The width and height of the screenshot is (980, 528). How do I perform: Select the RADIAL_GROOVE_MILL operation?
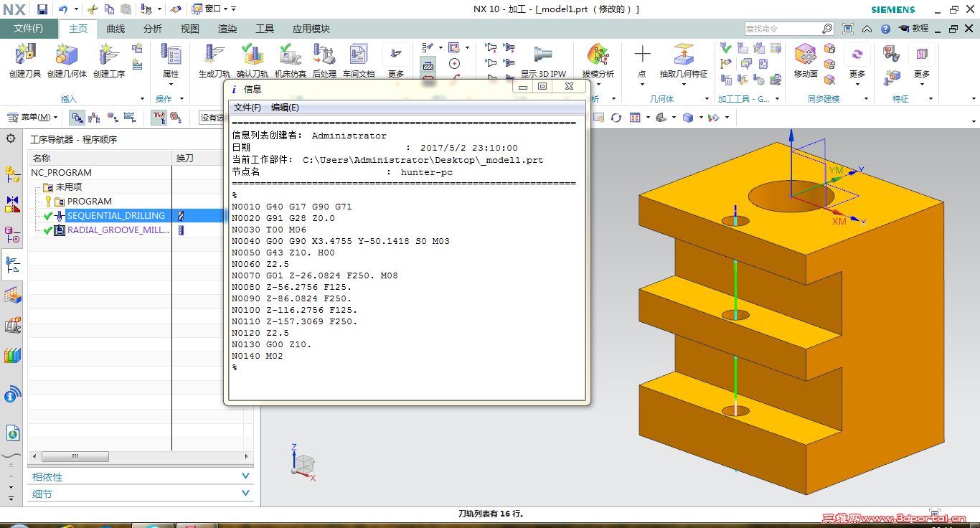[118, 230]
